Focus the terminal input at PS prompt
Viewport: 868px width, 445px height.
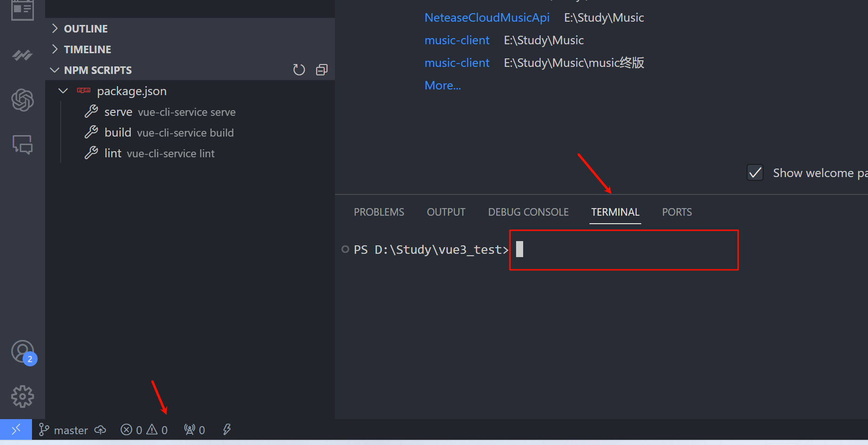(x=624, y=250)
